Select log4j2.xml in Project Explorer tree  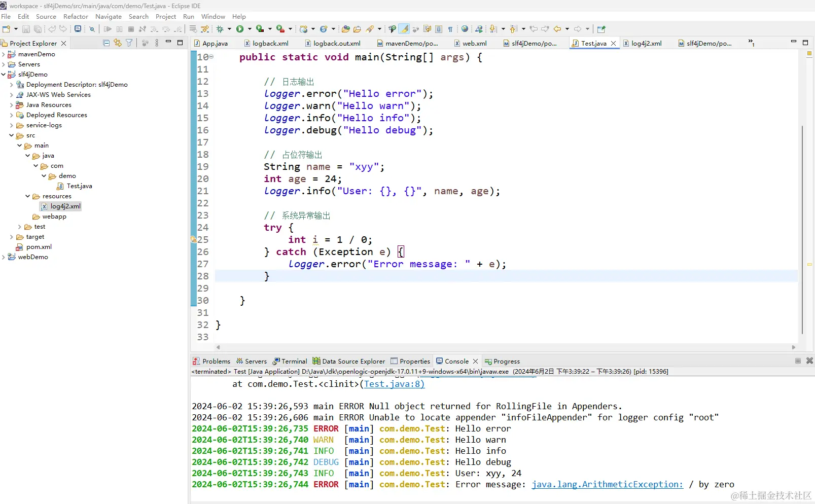point(61,206)
